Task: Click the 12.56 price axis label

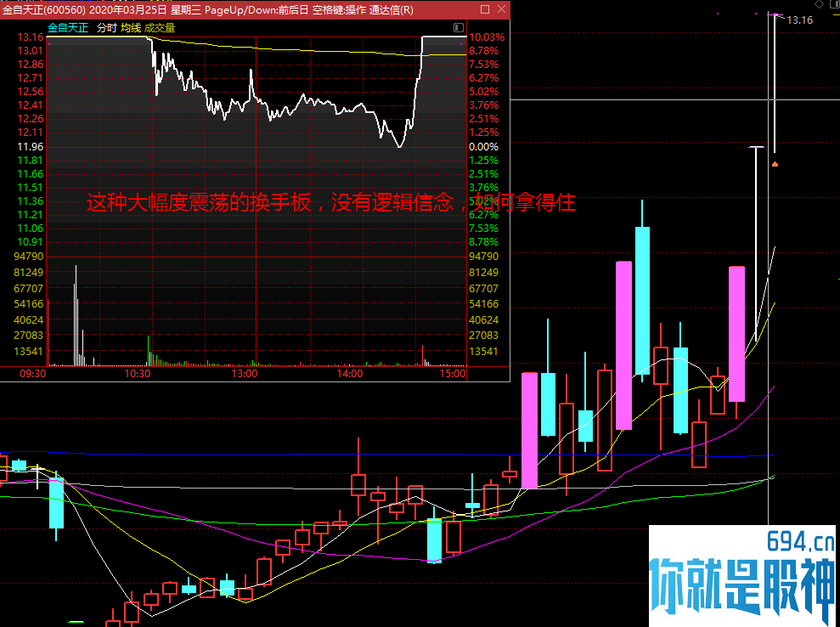Action: (x=30, y=92)
